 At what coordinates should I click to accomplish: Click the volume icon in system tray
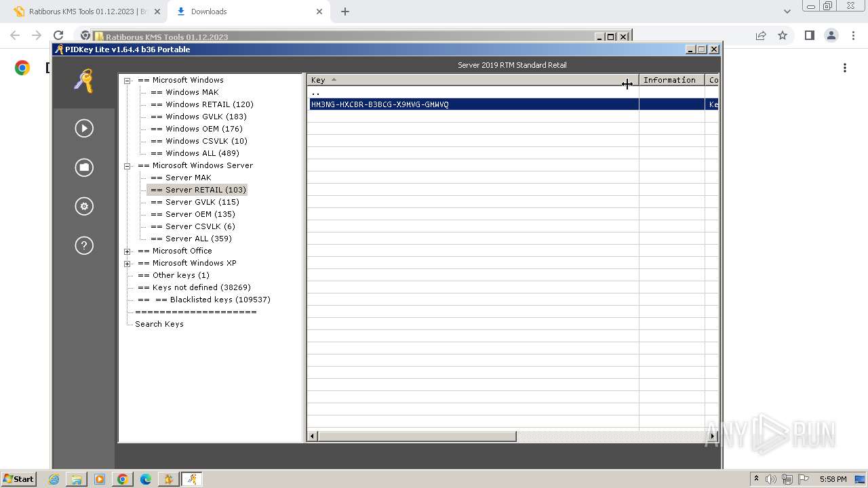[771, 479]
